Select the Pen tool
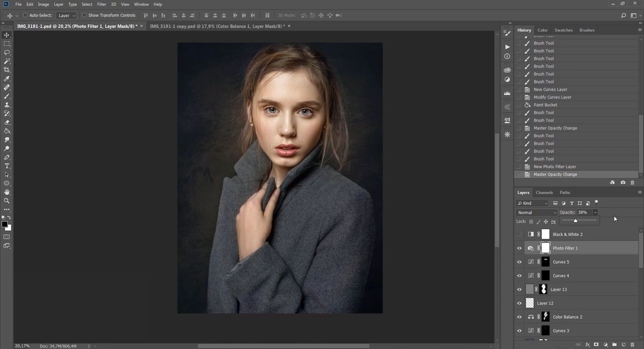Image resolution: width=644 pixels, height=349 pixels. click(x=7, y=157)
